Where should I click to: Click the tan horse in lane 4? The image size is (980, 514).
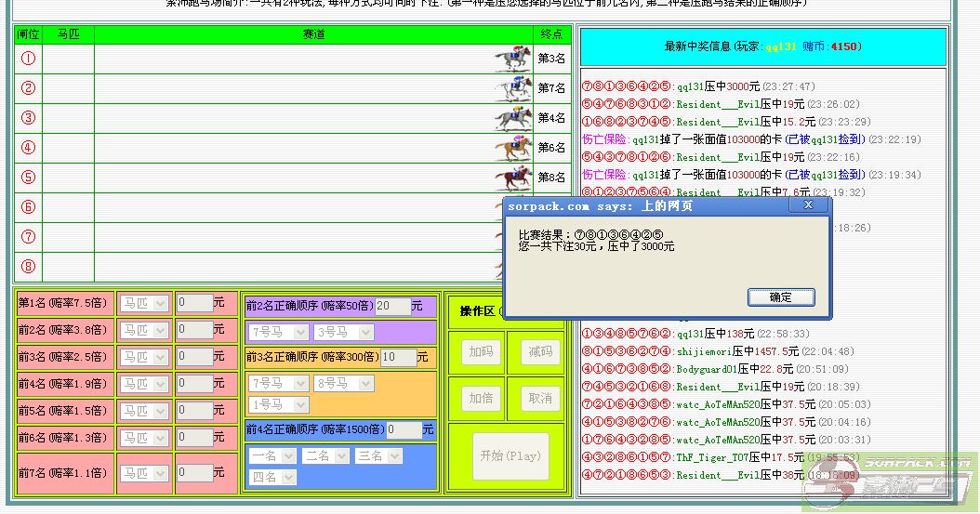513,148
